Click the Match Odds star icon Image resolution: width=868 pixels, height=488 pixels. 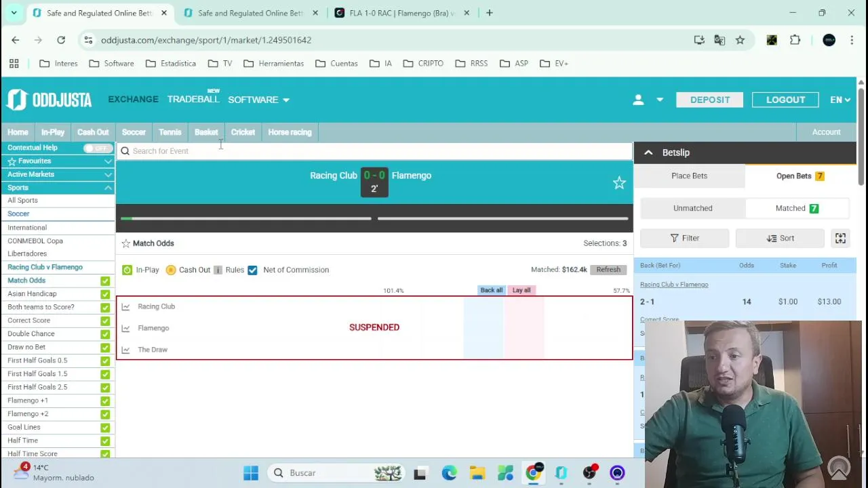pos(125,243)
